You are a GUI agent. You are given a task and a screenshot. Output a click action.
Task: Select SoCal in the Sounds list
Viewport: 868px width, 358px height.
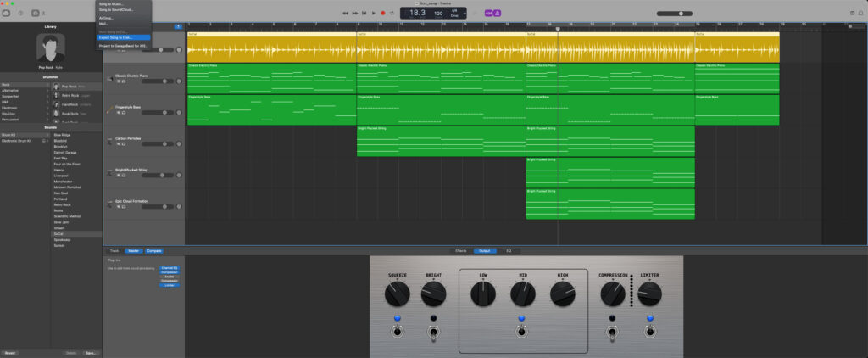(x=60, y=235)
